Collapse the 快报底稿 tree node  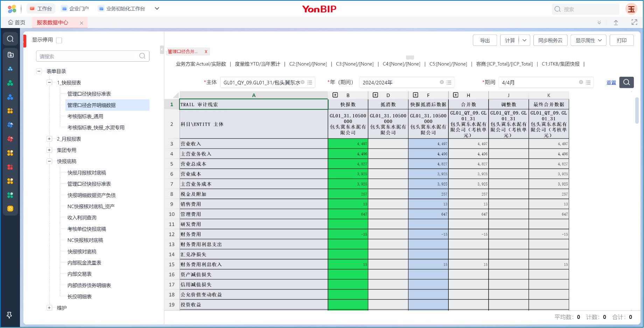pyautogui.click(x=49, y=162)
